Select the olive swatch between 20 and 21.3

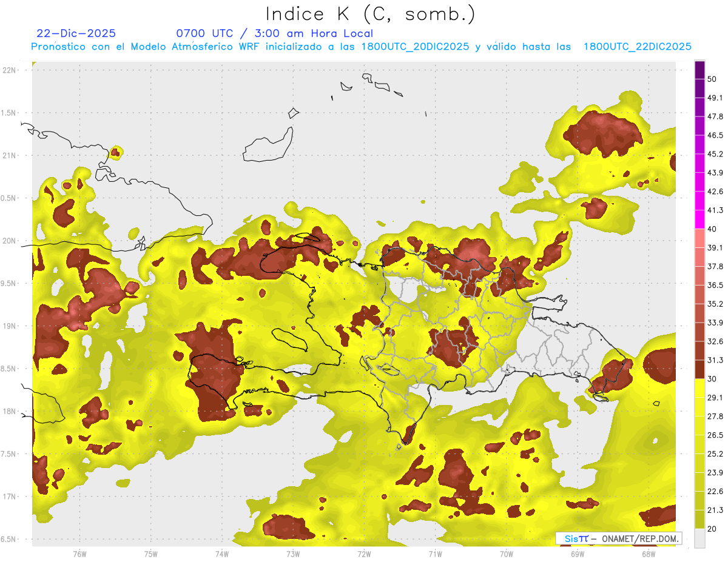(699, 519)
